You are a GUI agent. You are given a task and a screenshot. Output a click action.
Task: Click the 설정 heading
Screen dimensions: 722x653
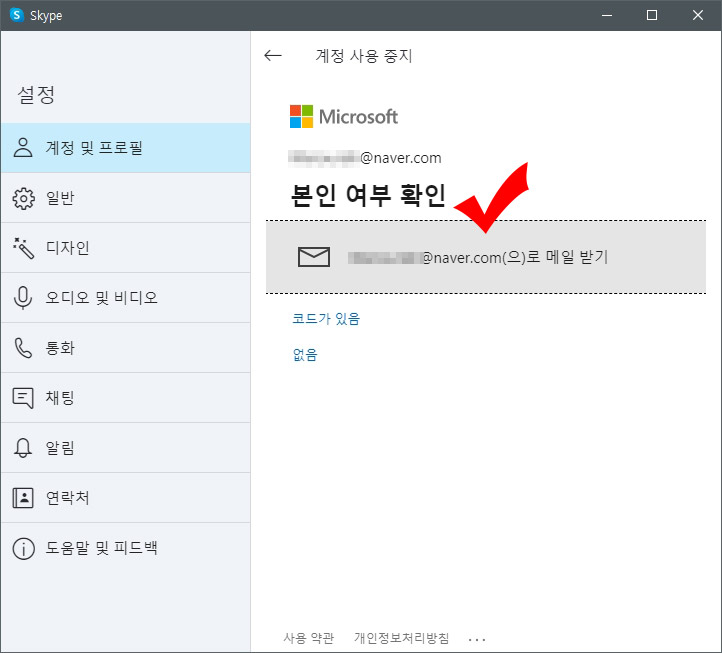click(36, 95)
